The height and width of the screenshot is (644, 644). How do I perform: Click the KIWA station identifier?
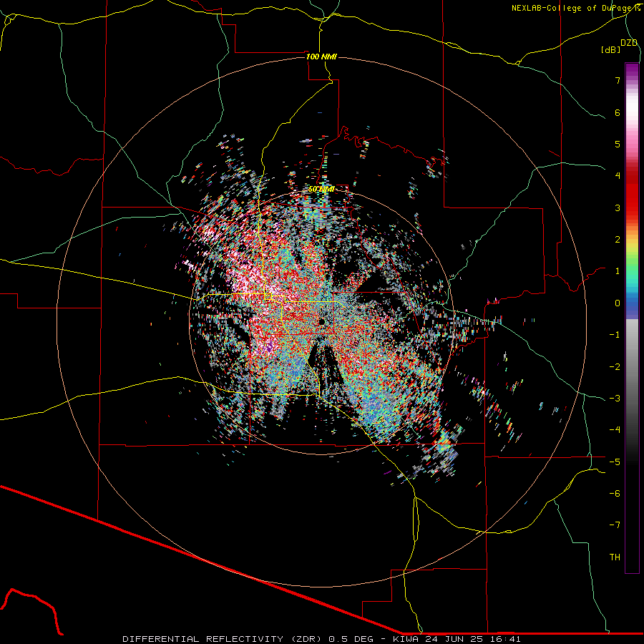point(406,639)
